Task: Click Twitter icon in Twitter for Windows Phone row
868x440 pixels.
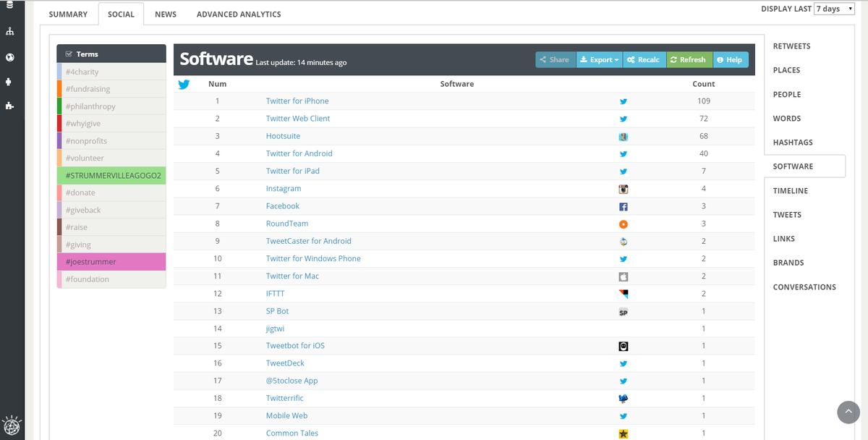Action: [x=623, y=259]
